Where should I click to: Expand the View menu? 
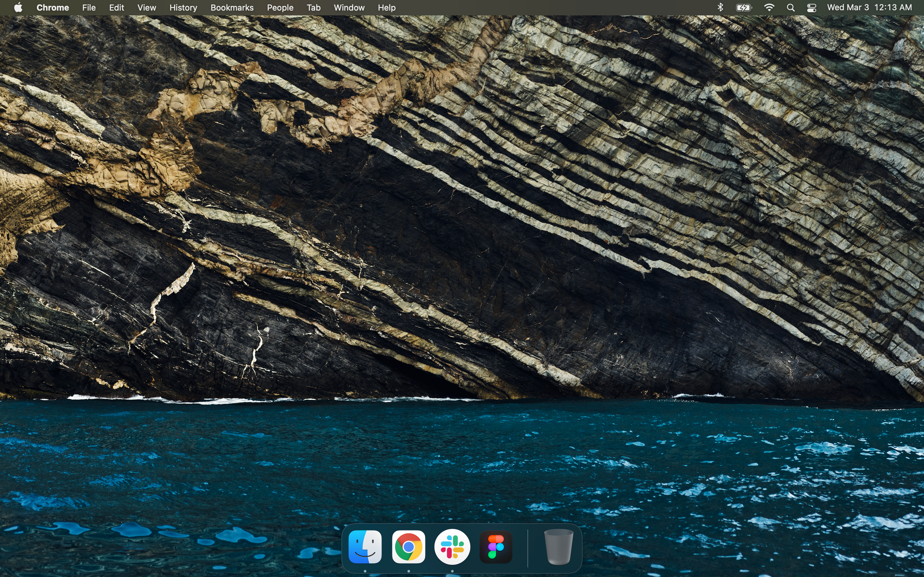(x=147, y=8)
